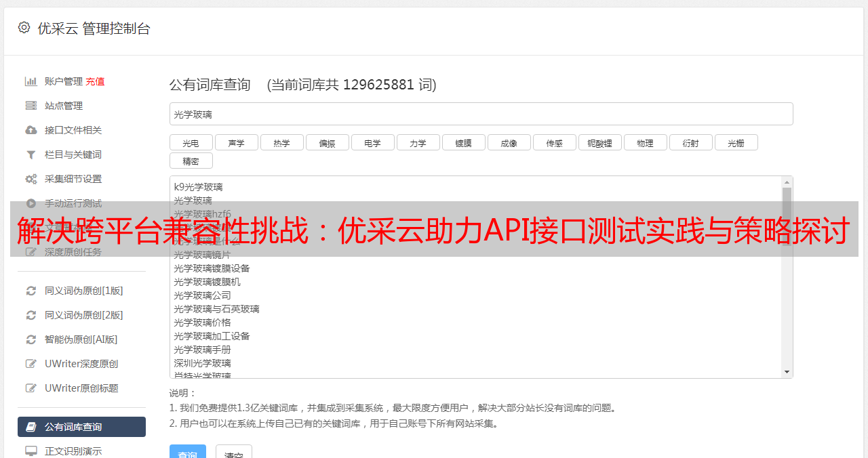Screen dimensions: 868x458
Task: Click the edit icon for 深度原创任务
Action: pyautogui.click(x=31, y=252)
